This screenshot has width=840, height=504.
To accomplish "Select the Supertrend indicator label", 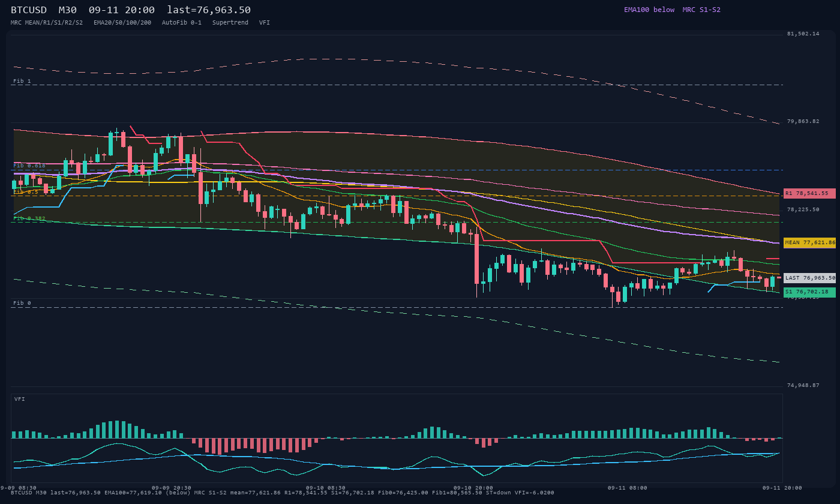I will [x=230, y=23].
